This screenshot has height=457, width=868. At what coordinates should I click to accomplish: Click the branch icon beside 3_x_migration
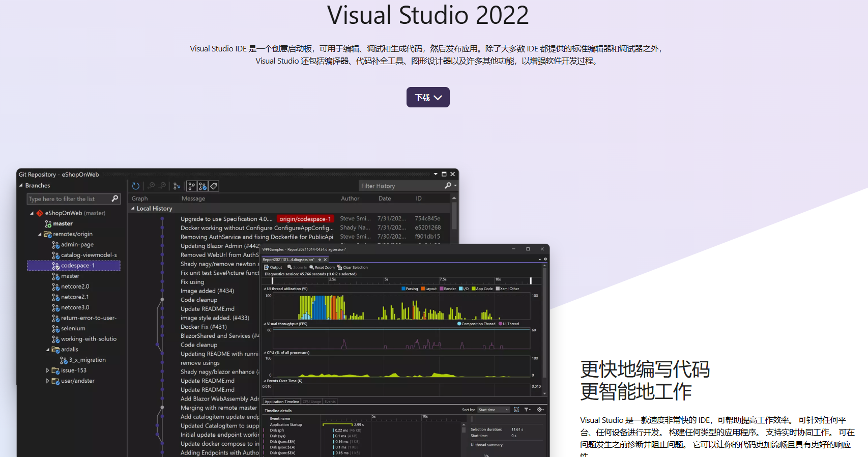[x=64, y=360]
